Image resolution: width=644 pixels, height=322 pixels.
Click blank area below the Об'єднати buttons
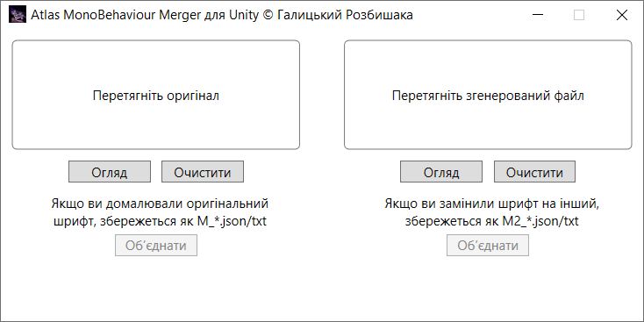(322, 290)
